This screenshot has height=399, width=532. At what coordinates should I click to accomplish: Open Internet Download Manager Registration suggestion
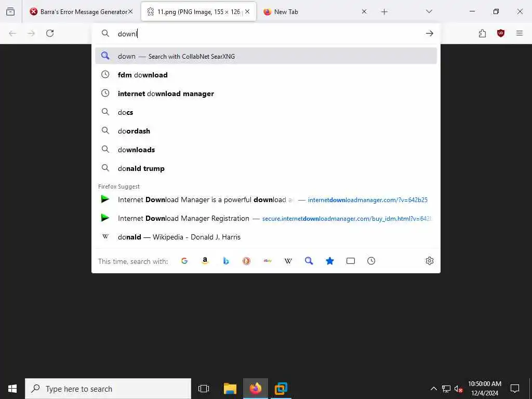pos(266,218)
